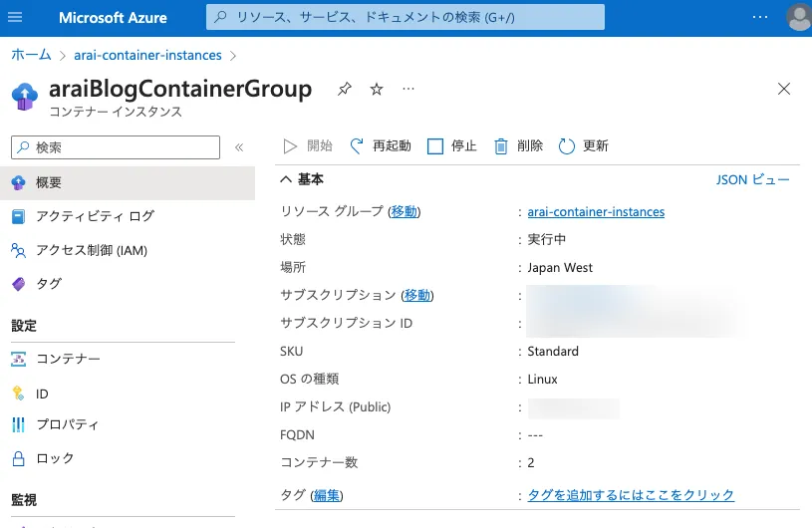
Task: Collapse the 基本 section
Action: coord(286,179)
